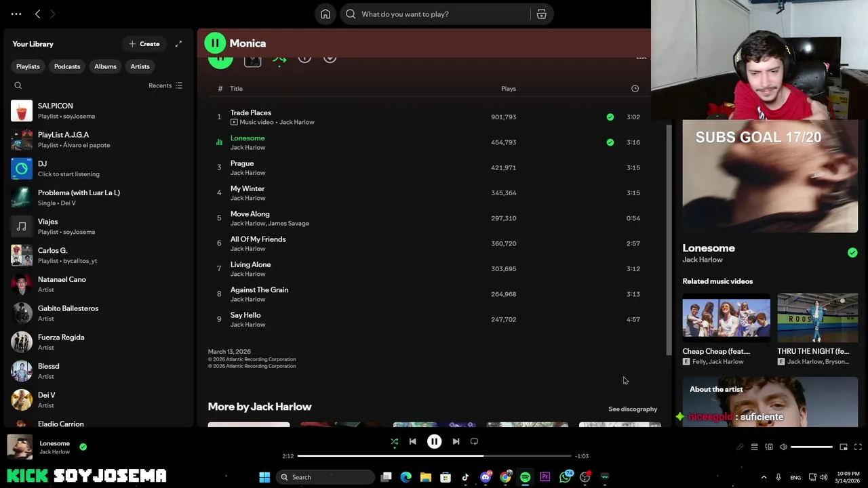
Task: Open the three-dot menu at top left
Action: coord(16,14)
